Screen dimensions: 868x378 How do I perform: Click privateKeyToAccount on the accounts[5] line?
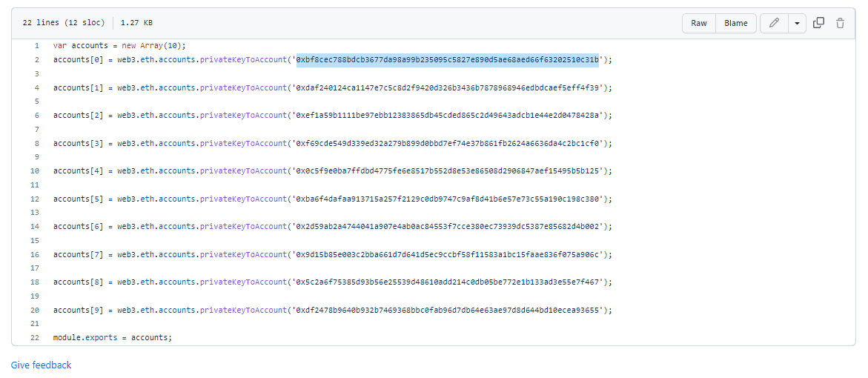coord(243,199)
